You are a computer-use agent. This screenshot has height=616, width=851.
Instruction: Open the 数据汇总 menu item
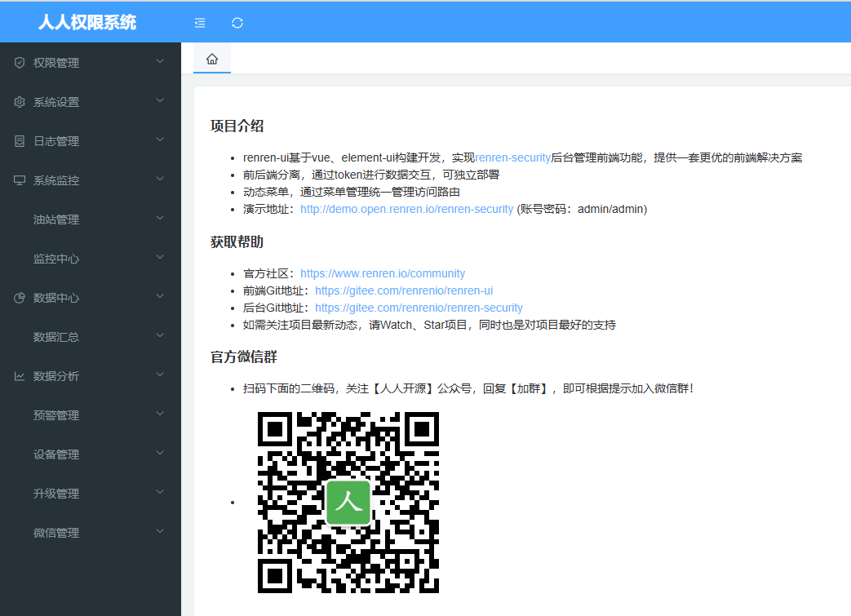click(x=90, y=337)
